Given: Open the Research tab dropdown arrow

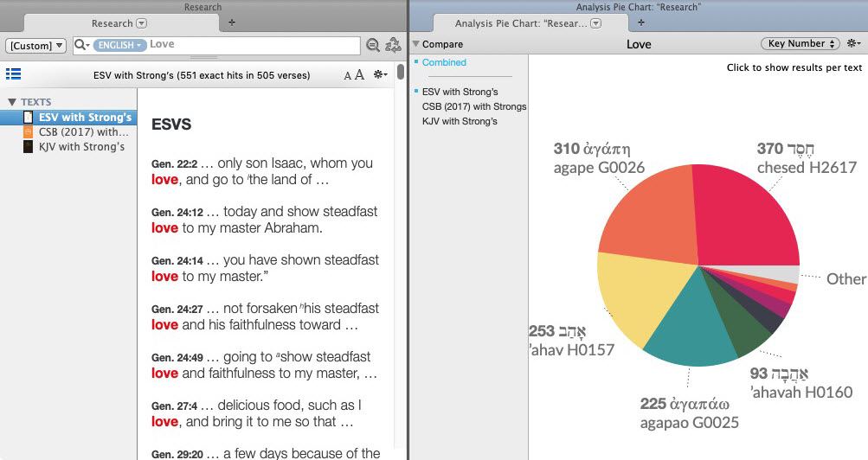Looking at the screenshot, I should 142,23.
